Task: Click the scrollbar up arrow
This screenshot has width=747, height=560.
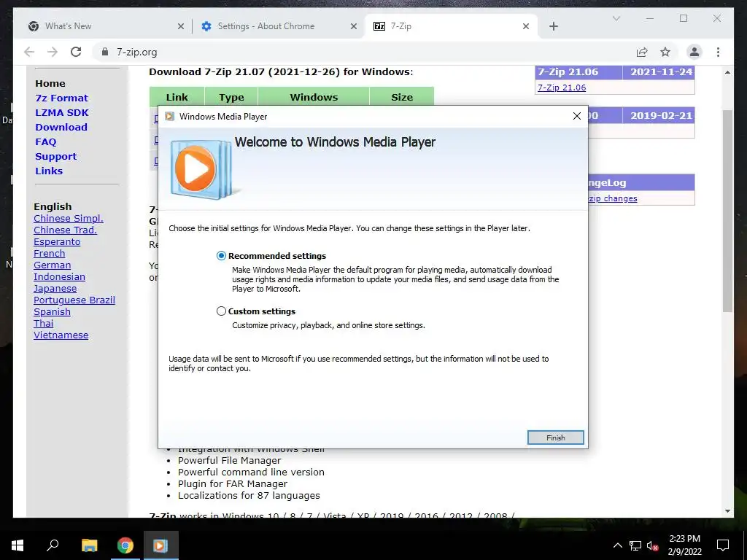Action: pyautogui.click(x=727, y=72)
